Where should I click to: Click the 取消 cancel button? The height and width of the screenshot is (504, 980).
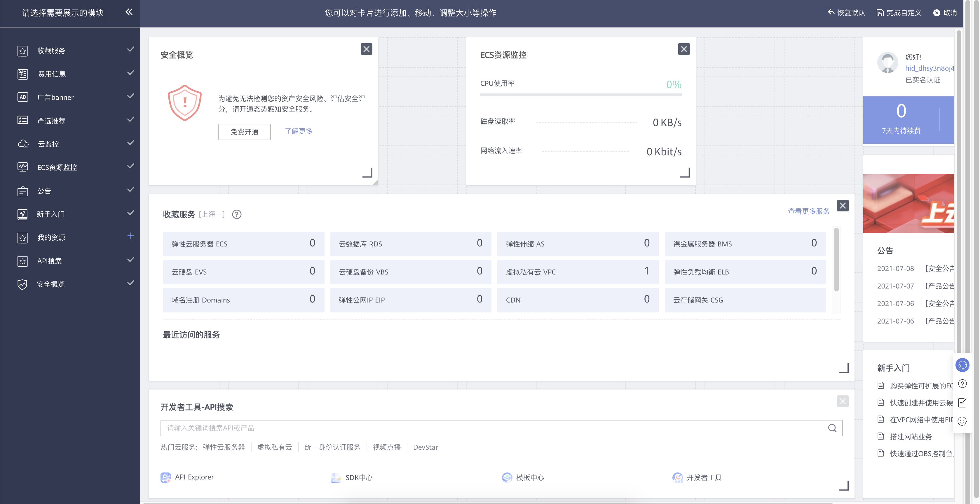(x=945, y=13)
